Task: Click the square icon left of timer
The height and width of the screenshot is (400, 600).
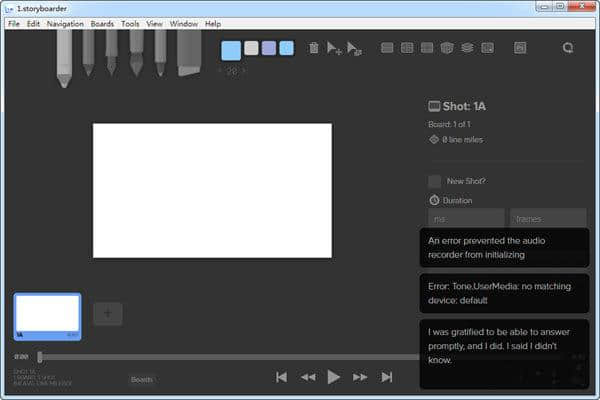Action: tap(520, 47)
